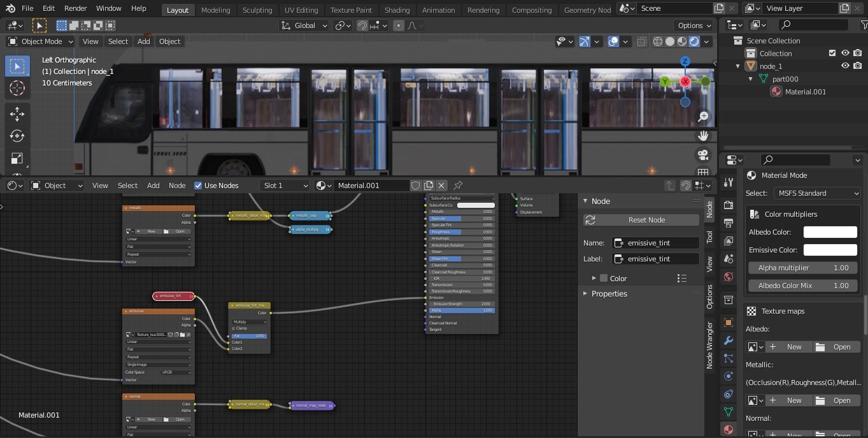Screen dimensions: 868x438
Task: Click Open button under Albedo texture
Action: pos(836,347)
